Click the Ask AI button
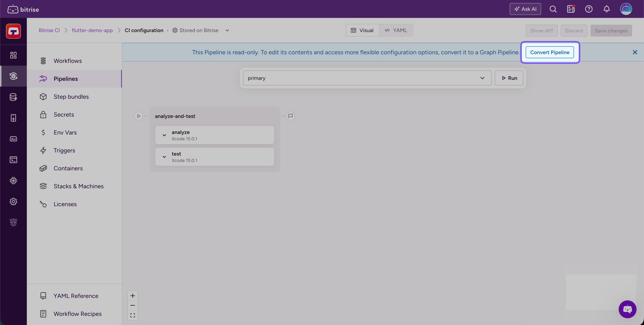The image size is (644, 325). coord(525,9)
